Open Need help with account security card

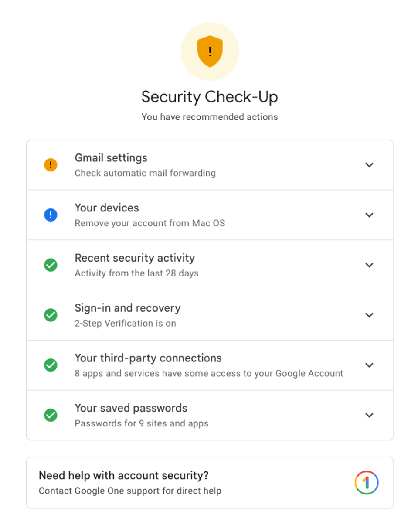click(x=124, y=475)
